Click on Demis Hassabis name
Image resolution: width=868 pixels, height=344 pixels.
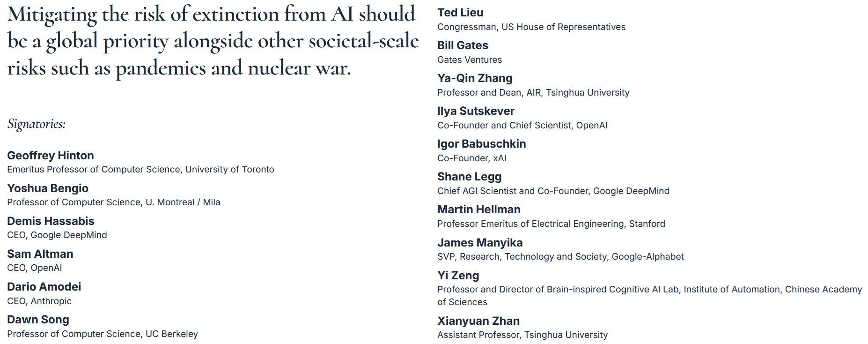51,221
